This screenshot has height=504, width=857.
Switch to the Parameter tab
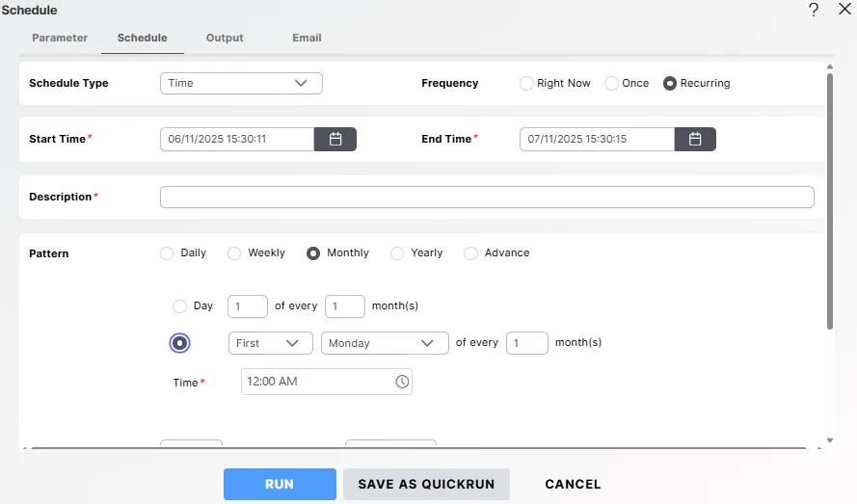coord(60,39)
